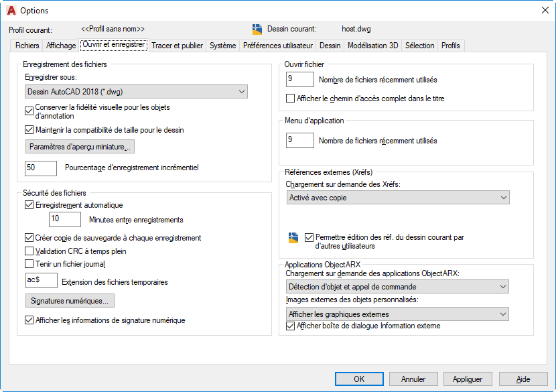Click the incremental save percentage field
This screenshot has width=556, height=392.
[41, 168]
